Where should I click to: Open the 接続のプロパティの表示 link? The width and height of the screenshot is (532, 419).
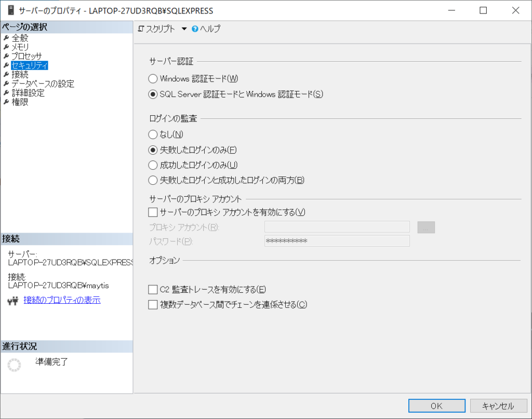point(62,300)
